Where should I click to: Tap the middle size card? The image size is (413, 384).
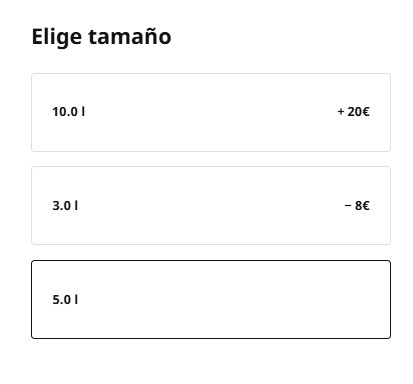pos(211,206)
